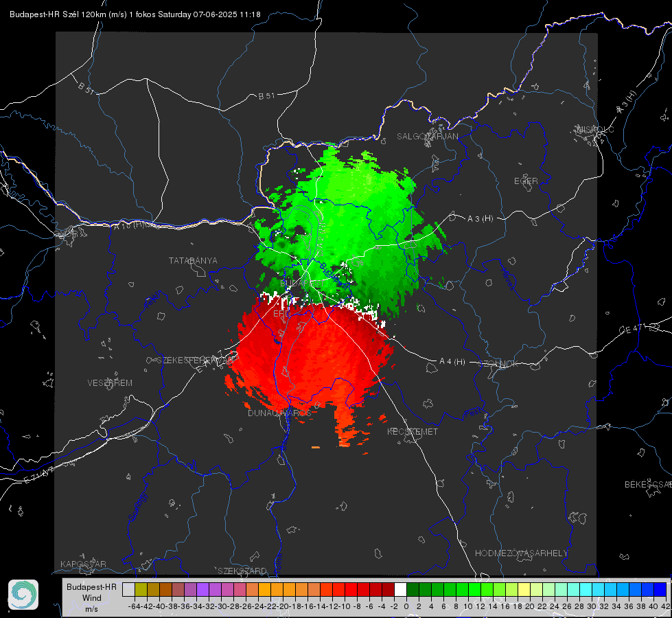Viewport: 672px width, 618px height.
Task: Click the -64 value in legend scale
Action: tap(135, 606)
